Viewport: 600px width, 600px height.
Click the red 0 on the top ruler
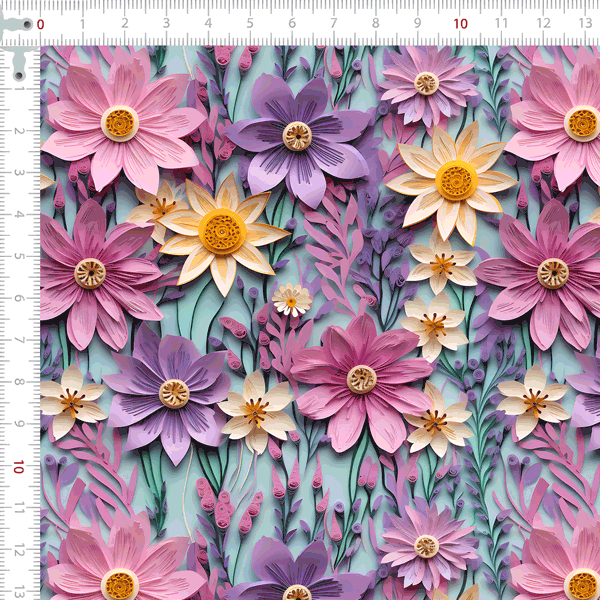click(x=40, y=23)
